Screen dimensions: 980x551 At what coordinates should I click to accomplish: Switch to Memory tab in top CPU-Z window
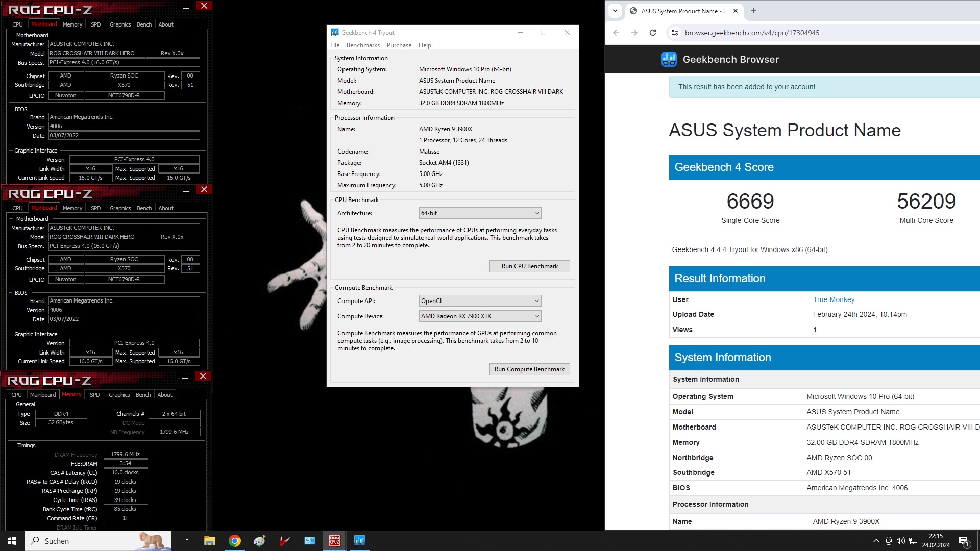click(x=72, y=24)
